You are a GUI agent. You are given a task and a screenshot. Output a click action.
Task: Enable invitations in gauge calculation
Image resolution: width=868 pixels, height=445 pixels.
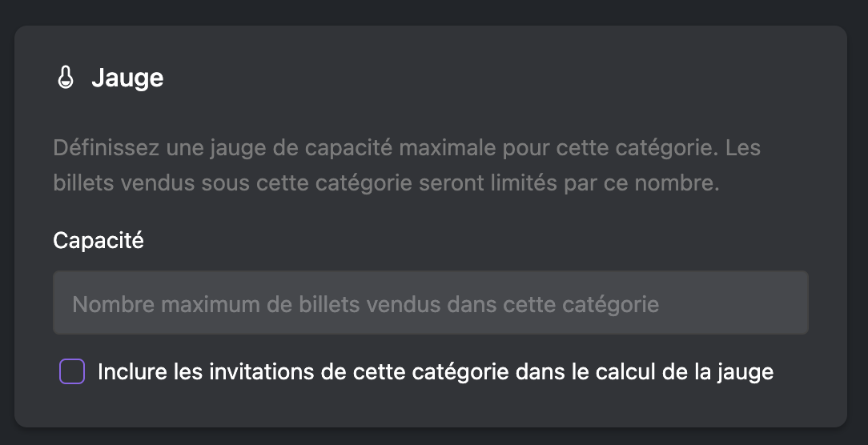coord(72,371)
